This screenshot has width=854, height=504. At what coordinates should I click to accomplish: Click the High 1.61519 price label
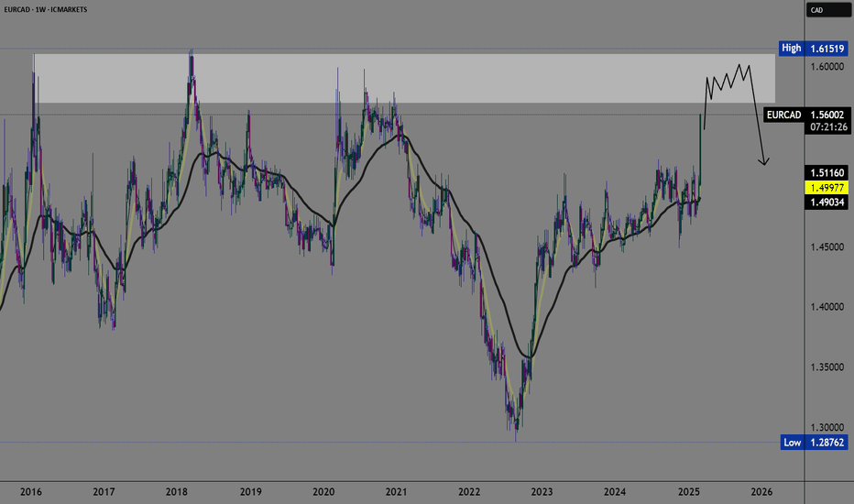pos(815,49)
